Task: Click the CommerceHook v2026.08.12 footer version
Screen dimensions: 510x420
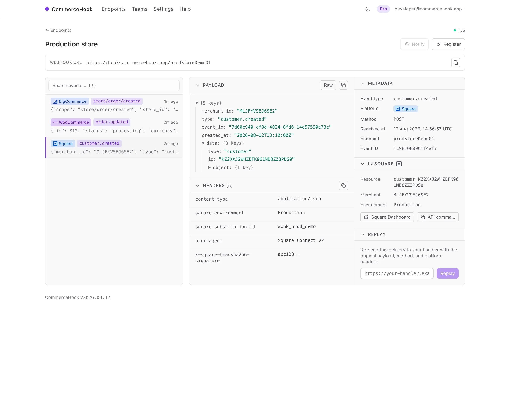Action: [x=77, y=297]
